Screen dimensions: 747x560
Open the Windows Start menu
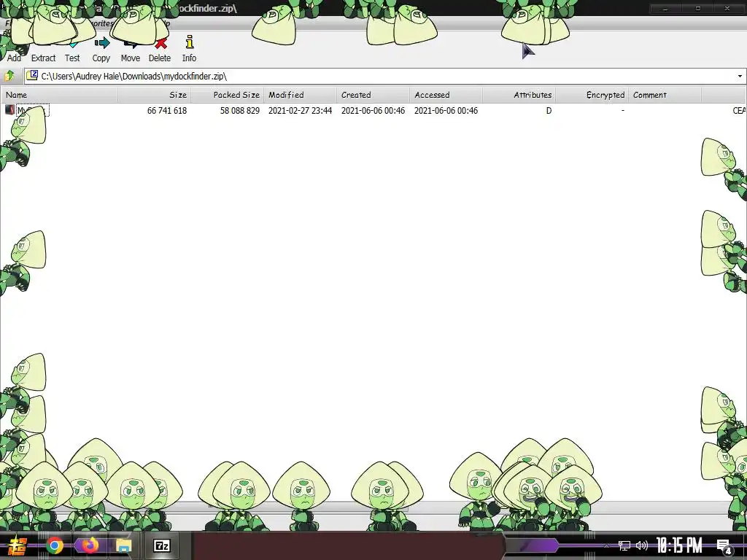pos(18,545)
